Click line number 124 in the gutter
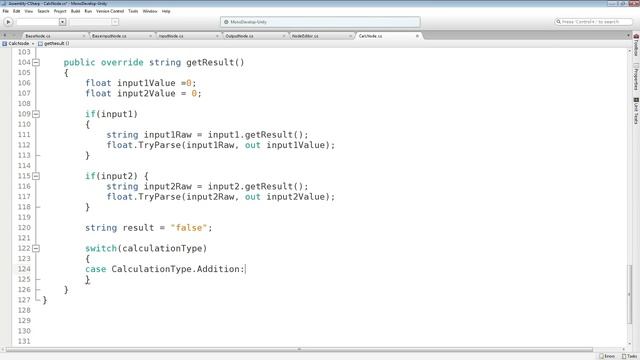 click(x=24, y=269)
